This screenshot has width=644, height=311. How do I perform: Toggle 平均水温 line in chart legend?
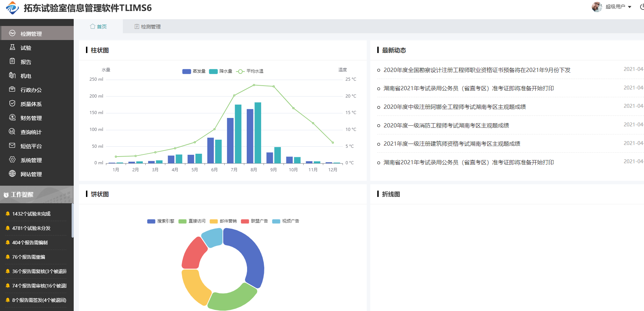point(250,71)
